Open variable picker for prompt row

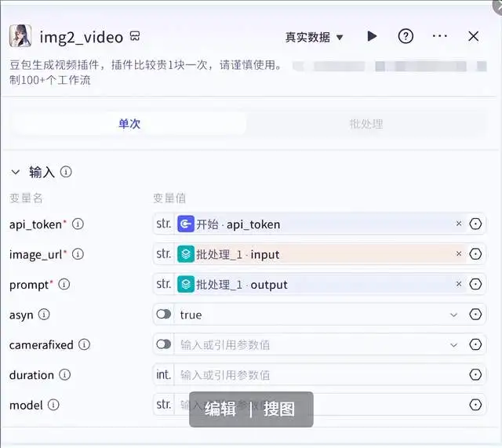475,284
